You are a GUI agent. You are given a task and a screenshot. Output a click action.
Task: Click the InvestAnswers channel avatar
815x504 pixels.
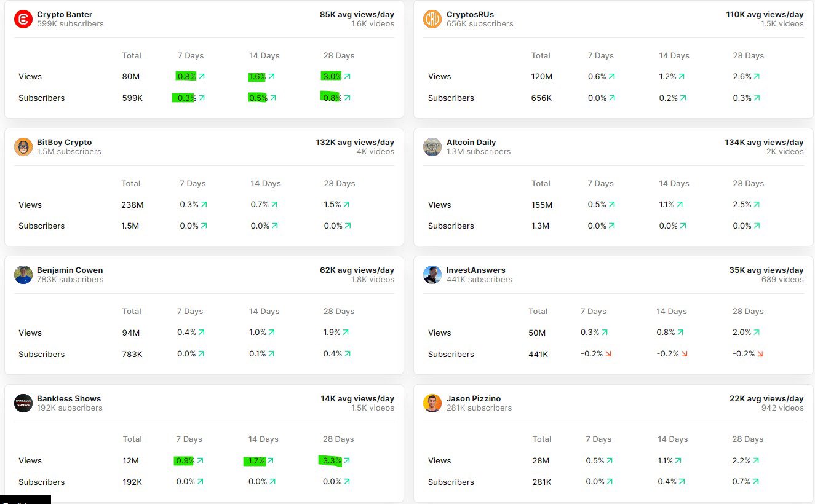tap(432, 275)
